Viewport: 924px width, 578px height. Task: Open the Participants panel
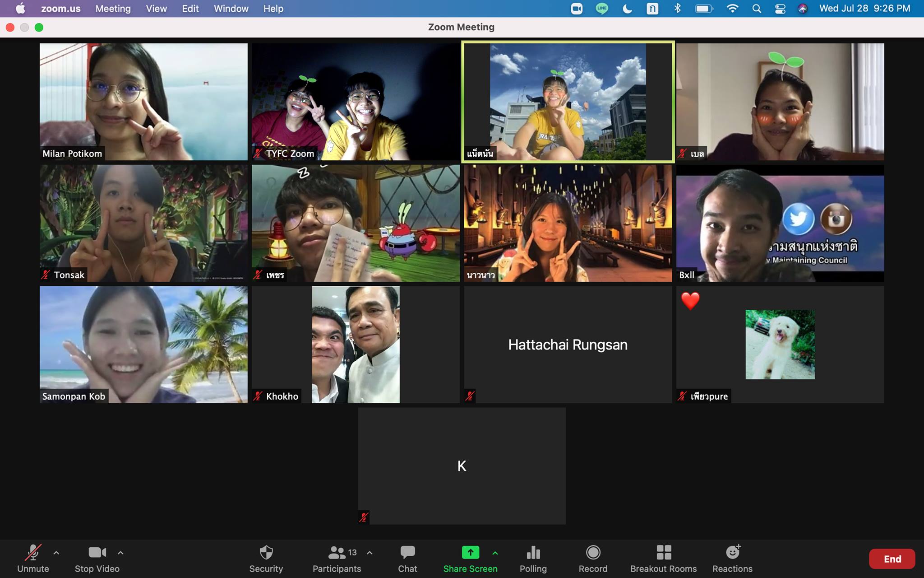[x=337, y=553]
